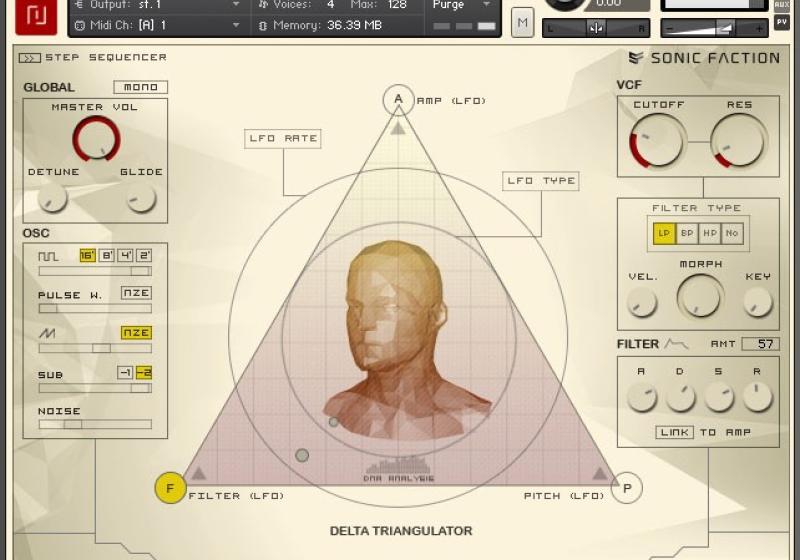Click the sawtooth wave oscillator icon
Viewport: 800px width, 560px height.
[47, 334]
